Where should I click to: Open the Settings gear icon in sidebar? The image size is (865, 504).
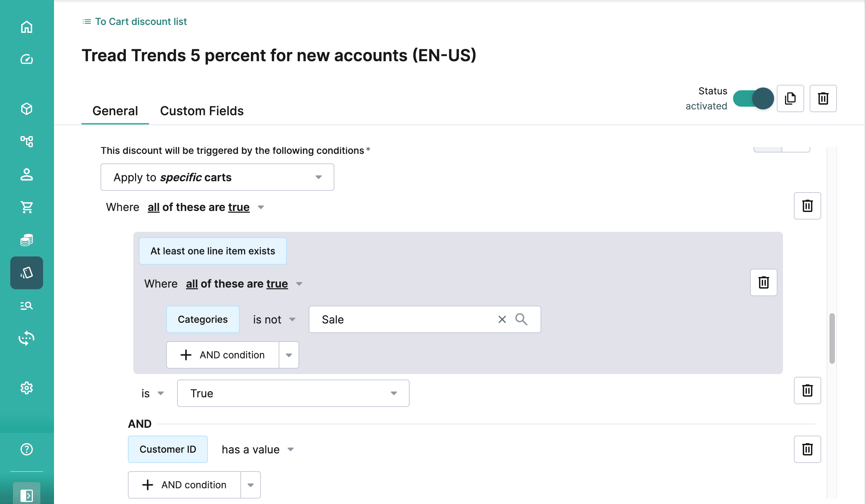click(26, 388)
